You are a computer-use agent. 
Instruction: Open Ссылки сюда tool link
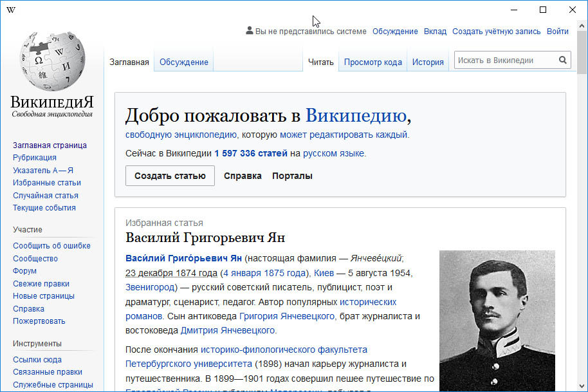coord(37,359)
